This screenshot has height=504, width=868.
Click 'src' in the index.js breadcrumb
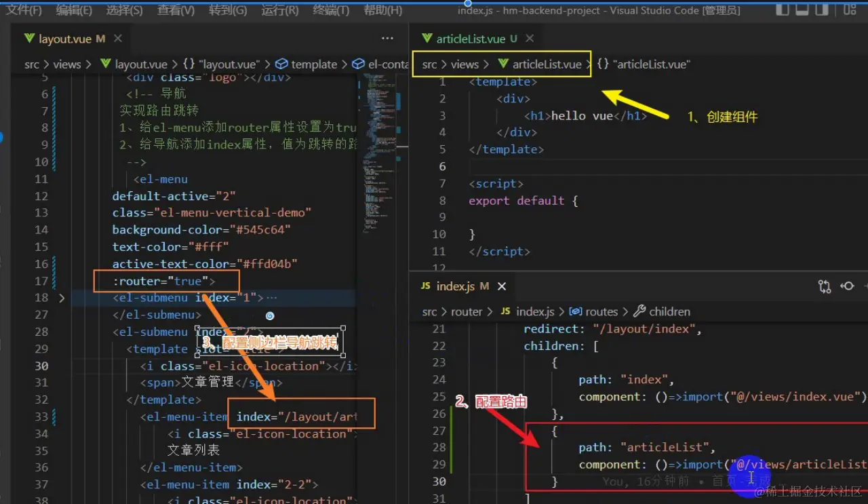coord(430,312)
